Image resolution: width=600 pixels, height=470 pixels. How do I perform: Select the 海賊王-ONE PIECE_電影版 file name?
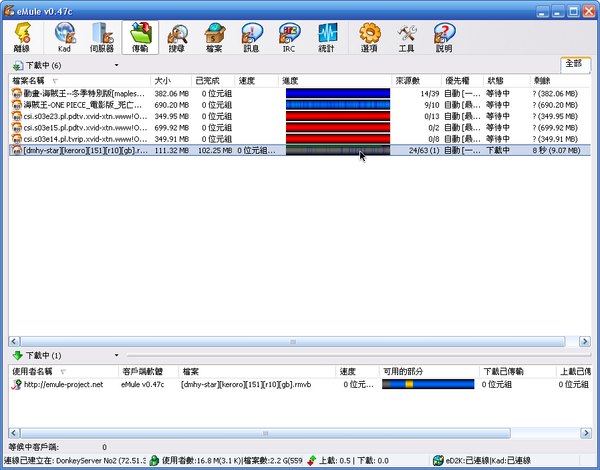[83, 105]
